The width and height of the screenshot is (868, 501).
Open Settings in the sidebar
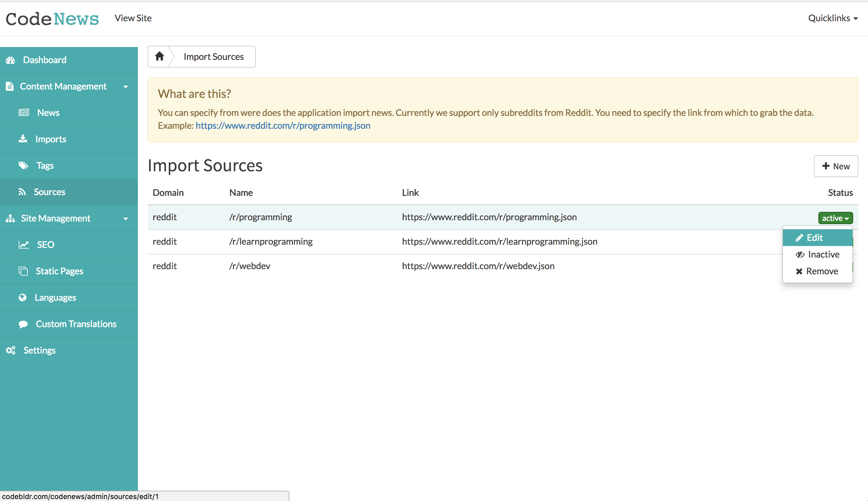coord(39,350)
